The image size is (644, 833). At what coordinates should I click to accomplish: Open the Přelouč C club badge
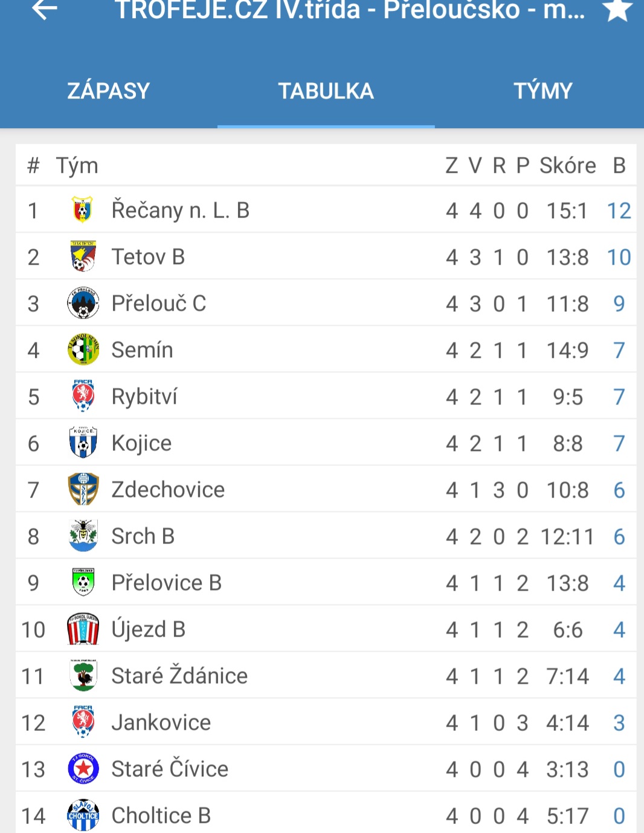point(83,303)
